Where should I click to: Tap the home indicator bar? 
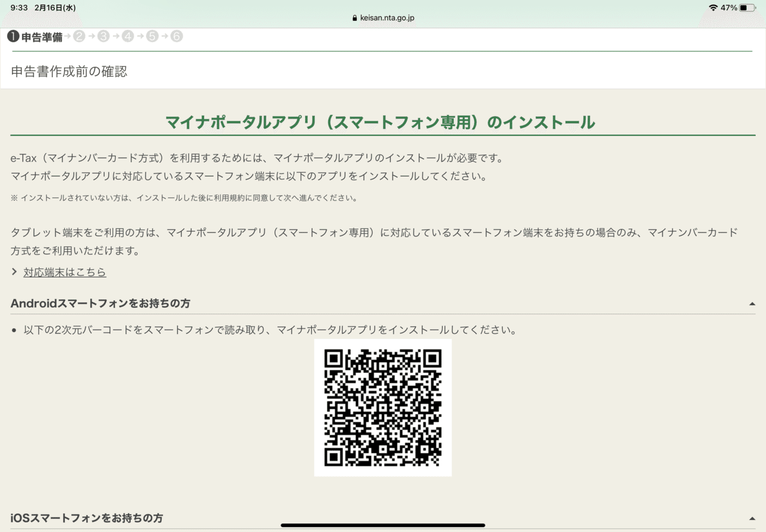pyautogui.click(x=383, y=525)
